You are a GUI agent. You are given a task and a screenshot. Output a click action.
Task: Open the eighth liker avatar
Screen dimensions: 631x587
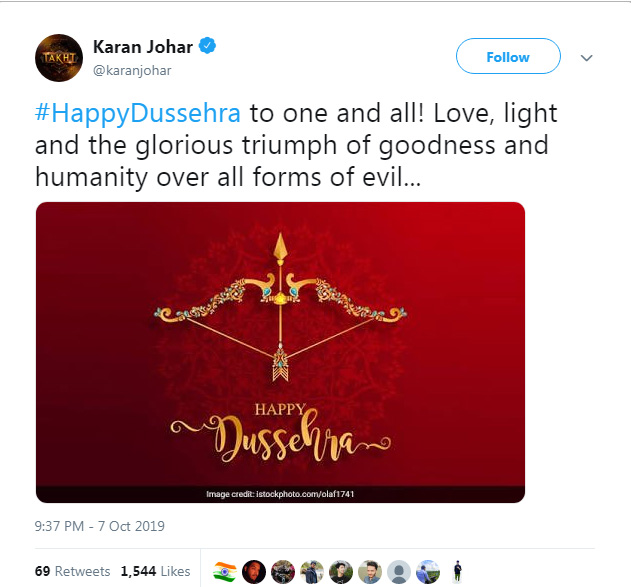[428, 572]
